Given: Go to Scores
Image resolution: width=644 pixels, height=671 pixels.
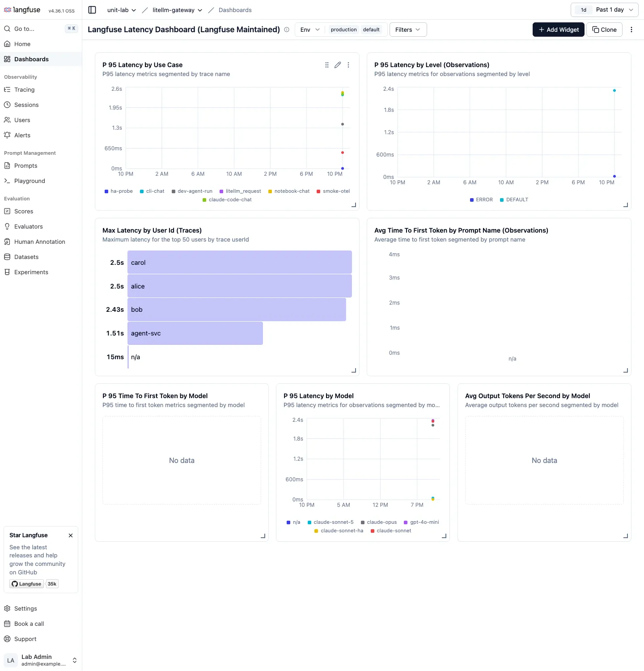Looking at the screenshot, I should (x=41, y=211).
